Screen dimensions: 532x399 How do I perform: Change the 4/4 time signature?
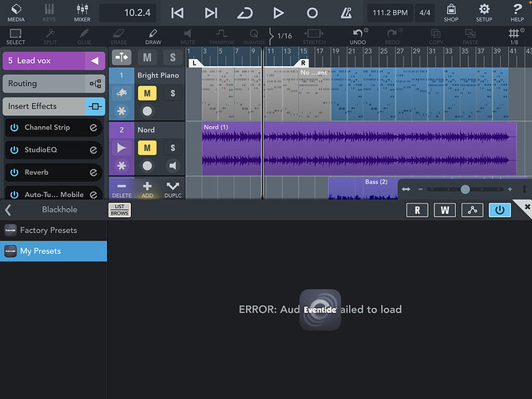tap(425, 13)
